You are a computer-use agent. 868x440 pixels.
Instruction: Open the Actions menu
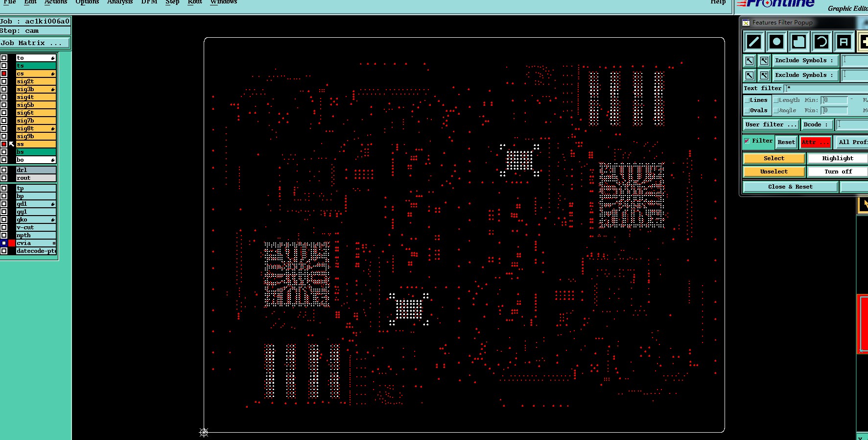[56, 2]
